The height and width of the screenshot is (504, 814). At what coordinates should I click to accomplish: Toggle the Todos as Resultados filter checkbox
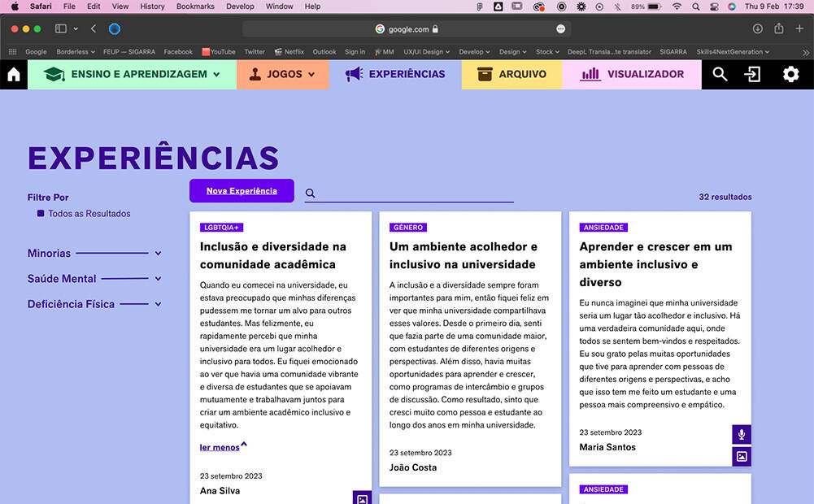point(41,214)
